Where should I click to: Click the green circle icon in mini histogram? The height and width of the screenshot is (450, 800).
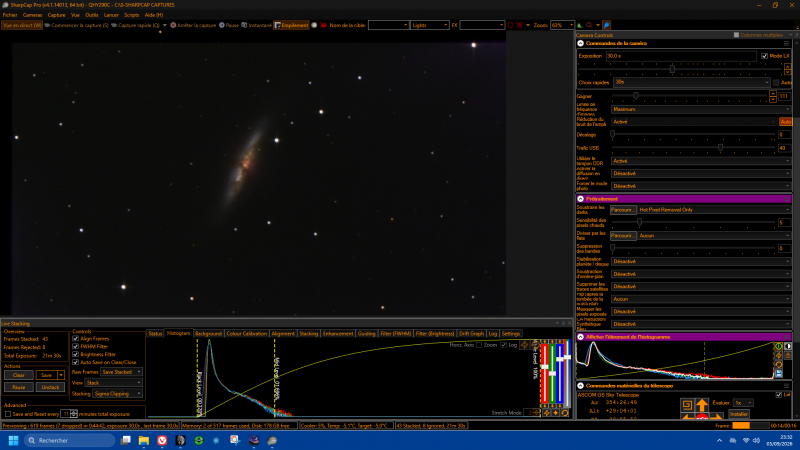pyautogui.click(x=779, y=346)
